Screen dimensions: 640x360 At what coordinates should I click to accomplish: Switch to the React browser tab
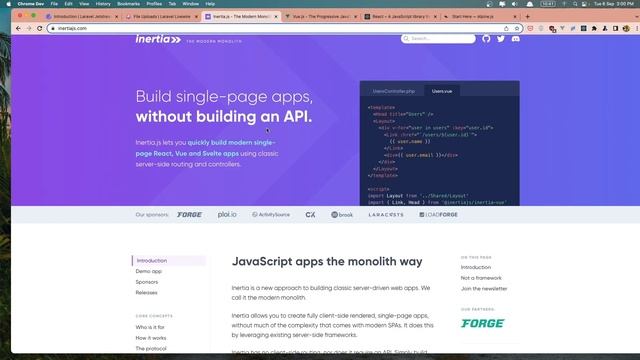[400, 16]
